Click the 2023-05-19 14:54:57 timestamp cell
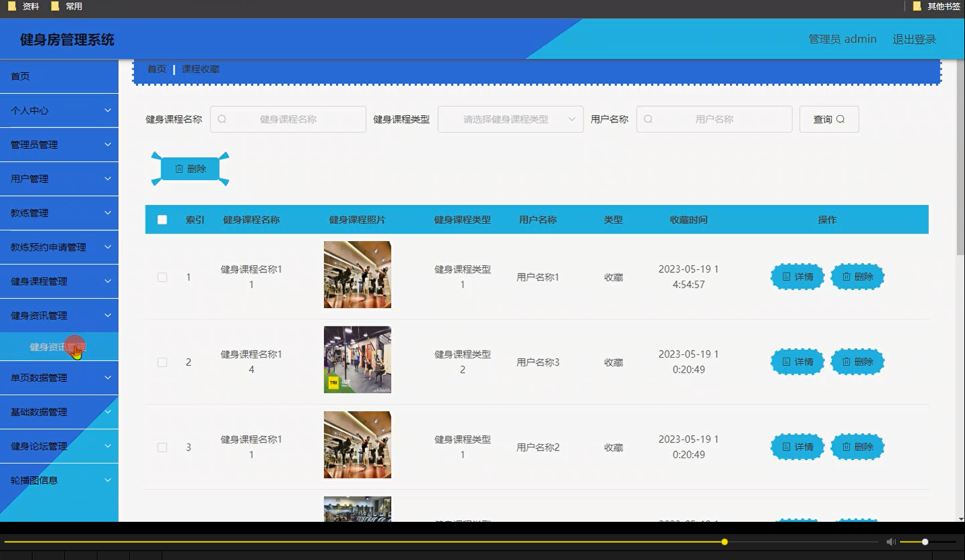965x560 pixels. (x=688, y=277)
